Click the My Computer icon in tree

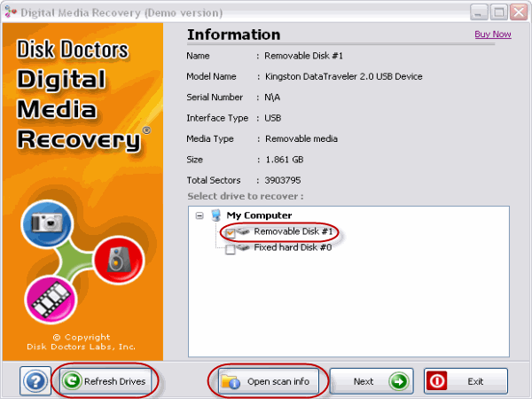[x=215, y=215]
